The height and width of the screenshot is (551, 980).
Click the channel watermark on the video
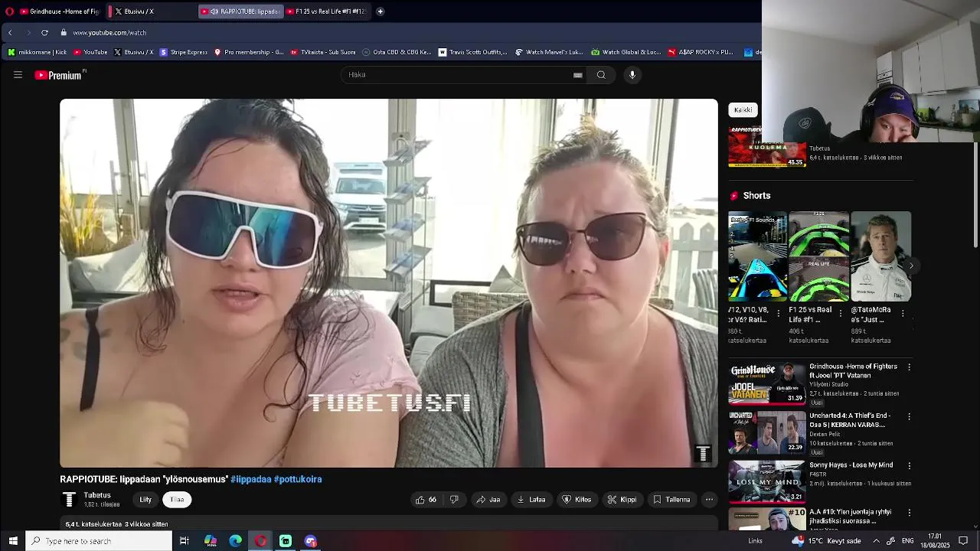point(703,454)
